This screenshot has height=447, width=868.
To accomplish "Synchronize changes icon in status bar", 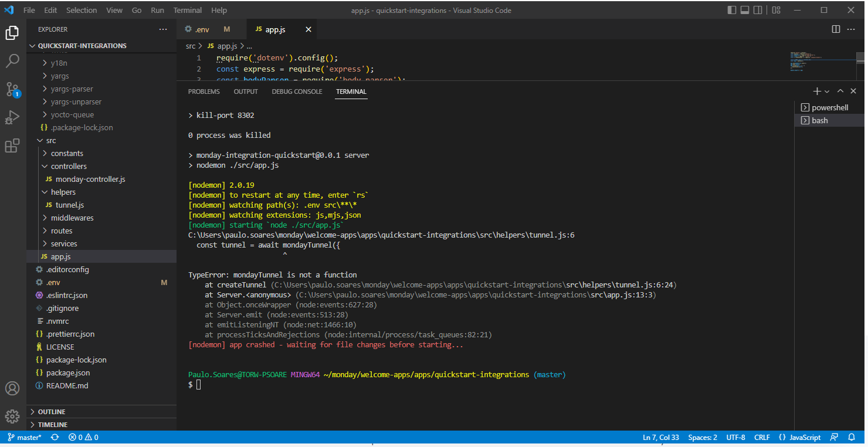I will coord(55,437).
